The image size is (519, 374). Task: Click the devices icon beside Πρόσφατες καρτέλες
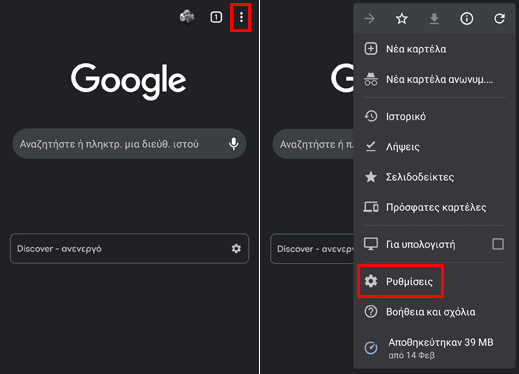[371, 207]
